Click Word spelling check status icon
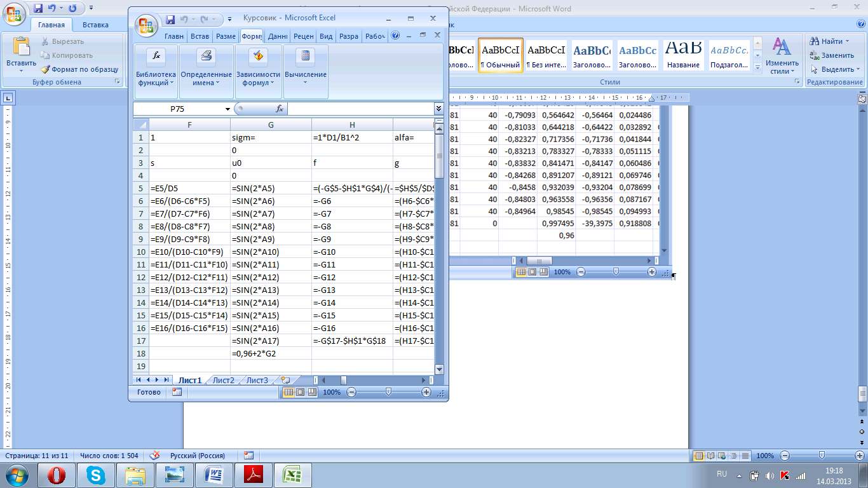Viewport: 868px width, 488px height. (x=154, y=456)
